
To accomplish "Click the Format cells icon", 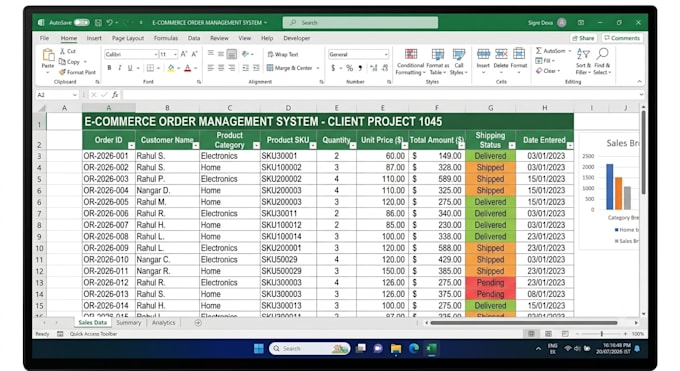I will (x=519, y=54).
